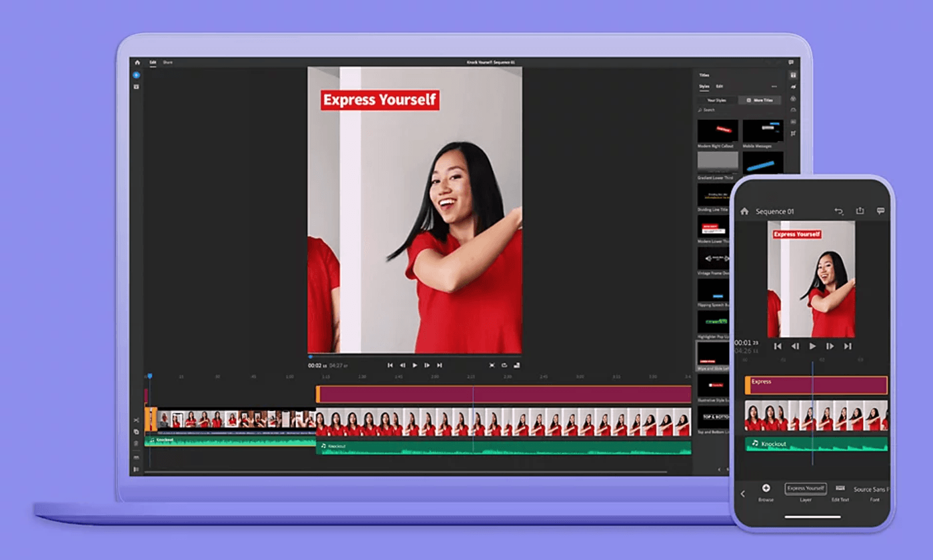Choose the Dividing Line Title thumbnail
Viewport: 933px width, 560px height.
pos(714,194)
